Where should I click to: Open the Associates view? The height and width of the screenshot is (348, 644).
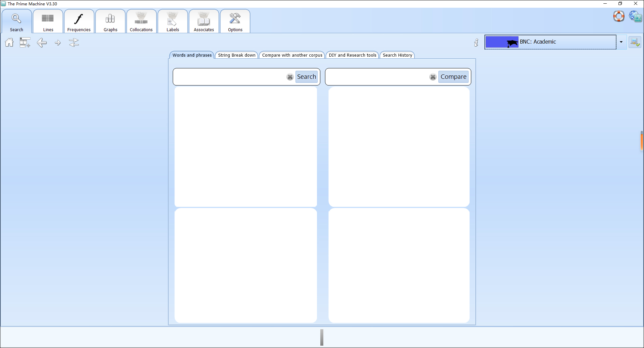204,21
